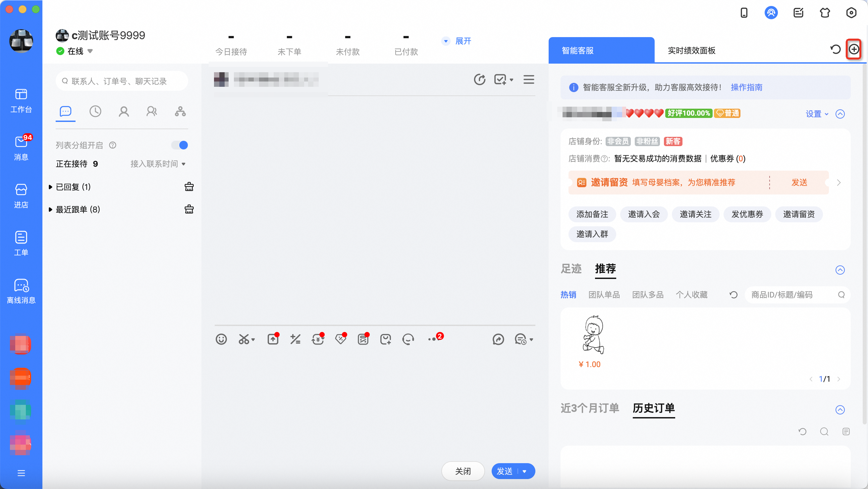Click the transfer conversation icon near input
This screenshot has width=868, height=489.
point(498,339)
